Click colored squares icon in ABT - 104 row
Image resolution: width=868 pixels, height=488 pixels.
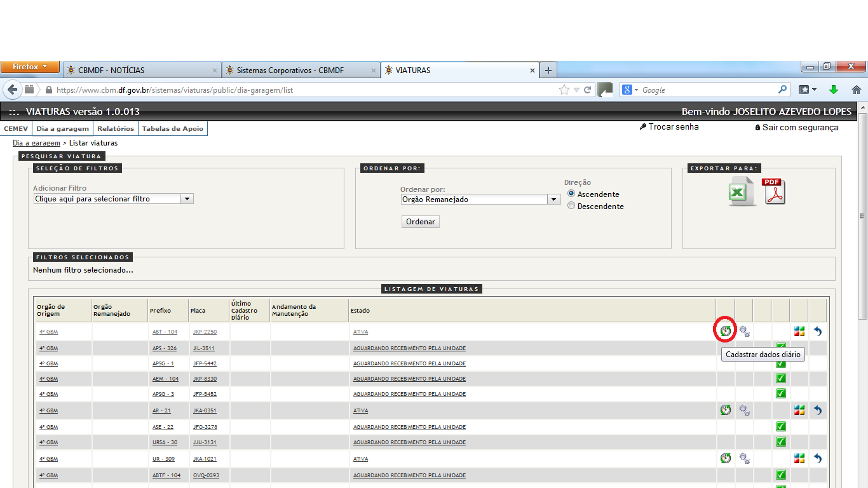(x=799, y=331)
